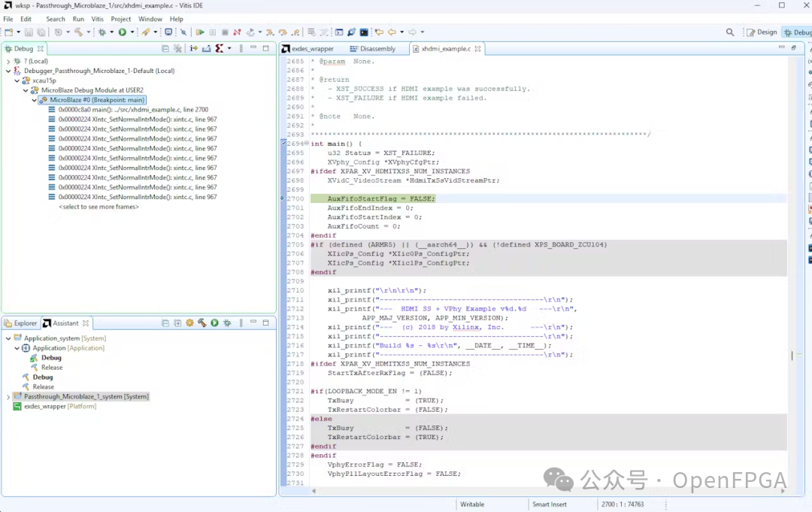Select the main() stack frame at line 2700
This screenshot has width=812, height=512.
point(133,110)
